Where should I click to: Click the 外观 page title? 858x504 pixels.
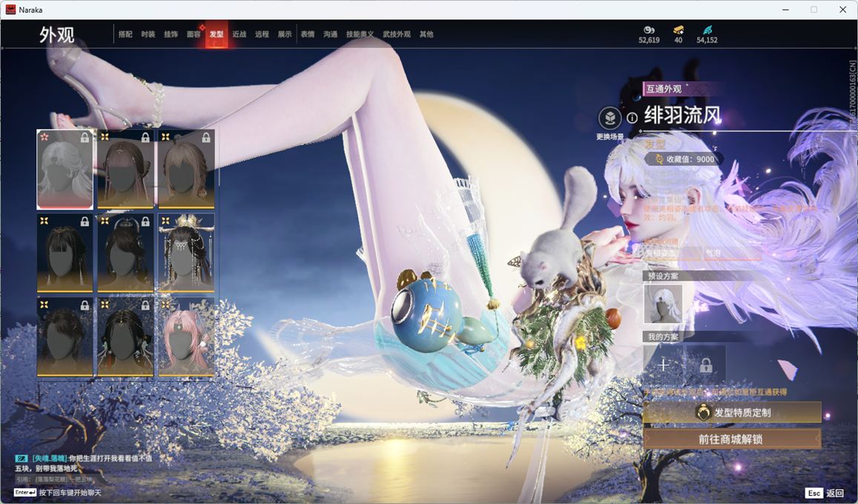[x=56, y=35]
